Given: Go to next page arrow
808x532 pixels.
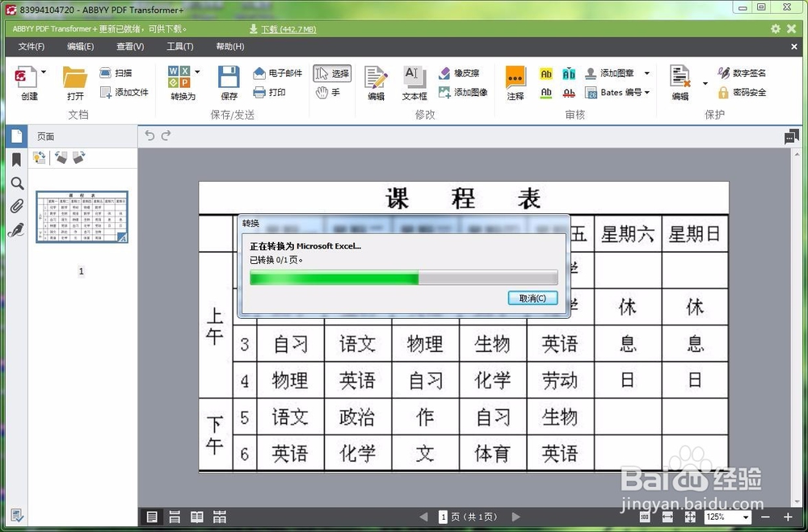Looking at the screenshot, I should 516,517.
